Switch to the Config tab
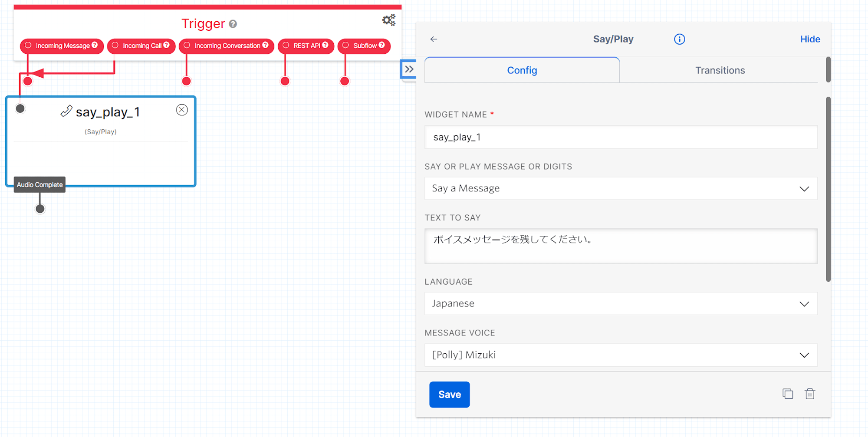Image resolution: width=868 pixels, height=437 pixels. coord(522,70)
